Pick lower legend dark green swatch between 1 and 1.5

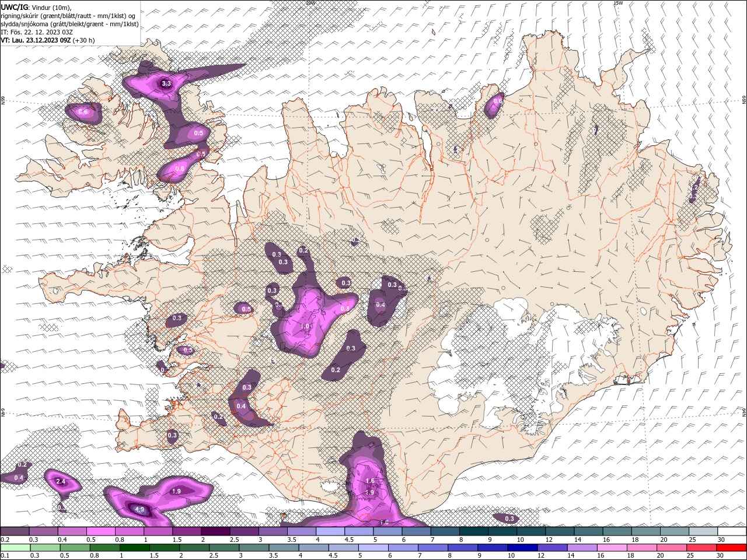134,548
